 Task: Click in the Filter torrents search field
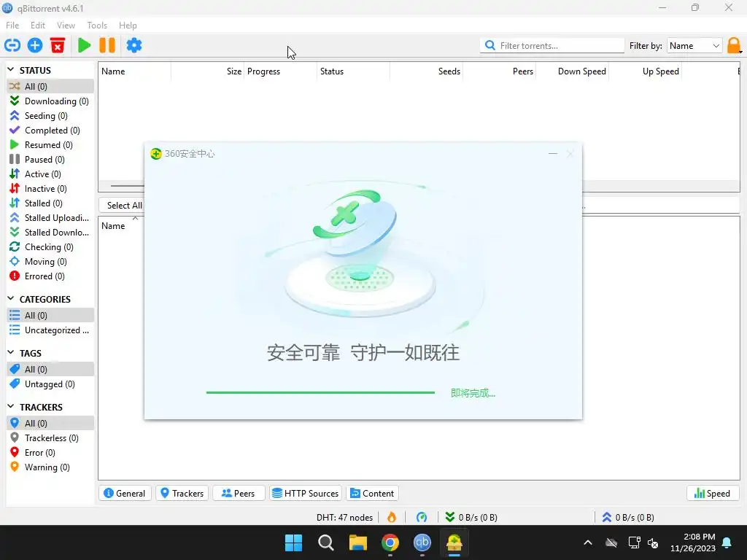[x=551, y=46]
